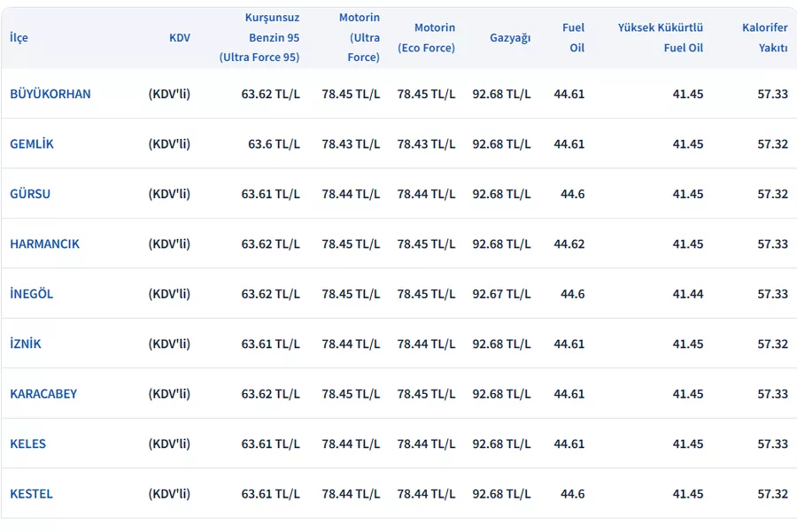Click the KDV column header
This screenshot has height=532, width=797.
pos(179,37)
